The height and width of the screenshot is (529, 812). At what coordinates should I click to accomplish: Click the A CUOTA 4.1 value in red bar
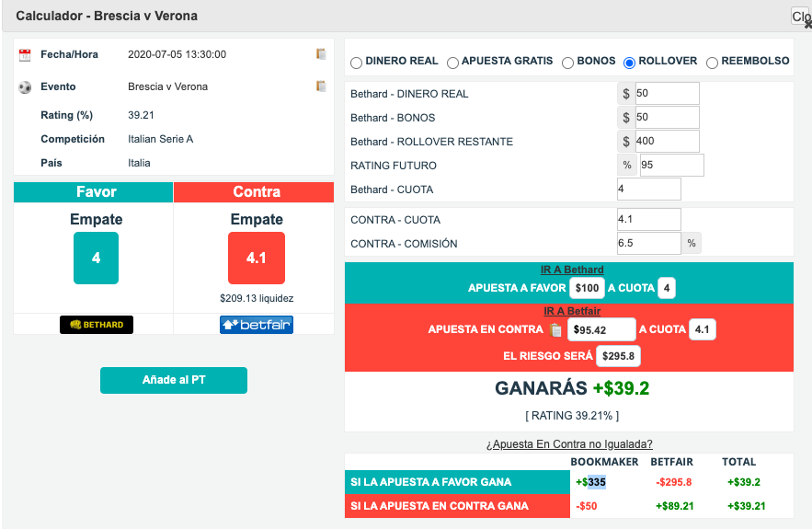pos(703,329)
